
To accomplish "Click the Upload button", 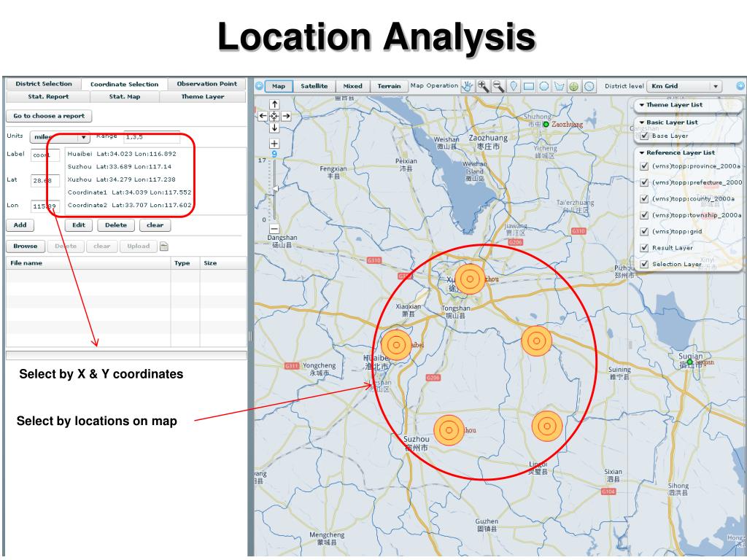I will [x=138, y=246].
